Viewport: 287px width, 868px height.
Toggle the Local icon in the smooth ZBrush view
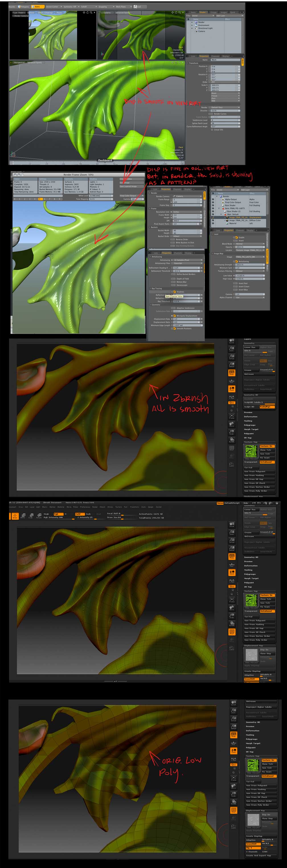click(x=231, y=389)
